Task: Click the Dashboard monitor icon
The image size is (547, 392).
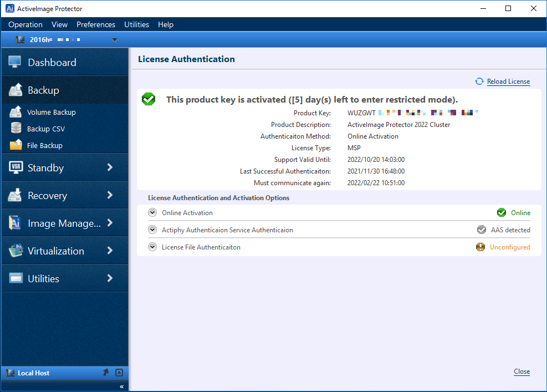Action: pos(15,62)
